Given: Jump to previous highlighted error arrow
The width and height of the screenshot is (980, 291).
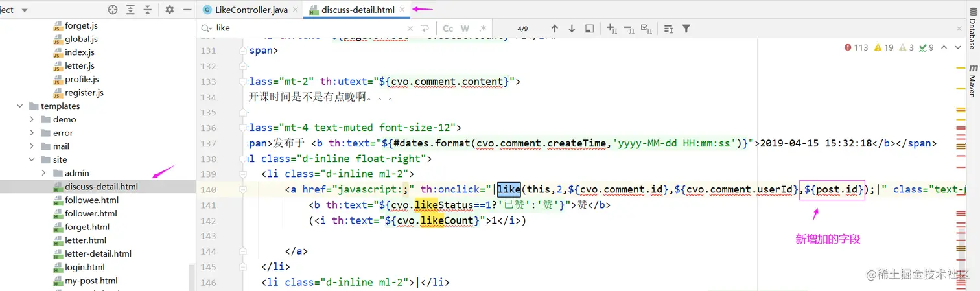Looking at the screenshot, I should click(943, 47).
